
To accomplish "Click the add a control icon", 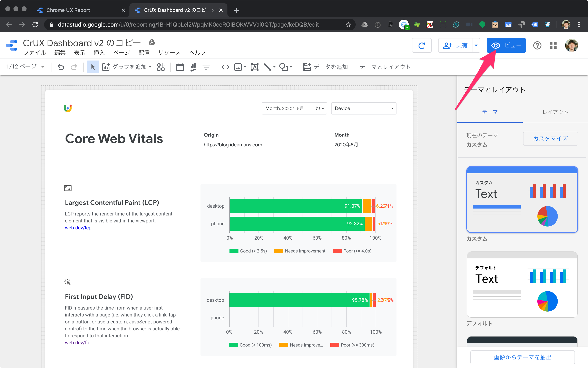I will click(161, 67).
